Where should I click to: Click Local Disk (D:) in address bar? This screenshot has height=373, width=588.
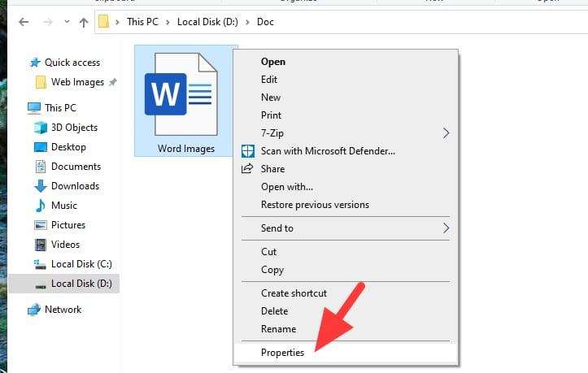coord(207,22)
